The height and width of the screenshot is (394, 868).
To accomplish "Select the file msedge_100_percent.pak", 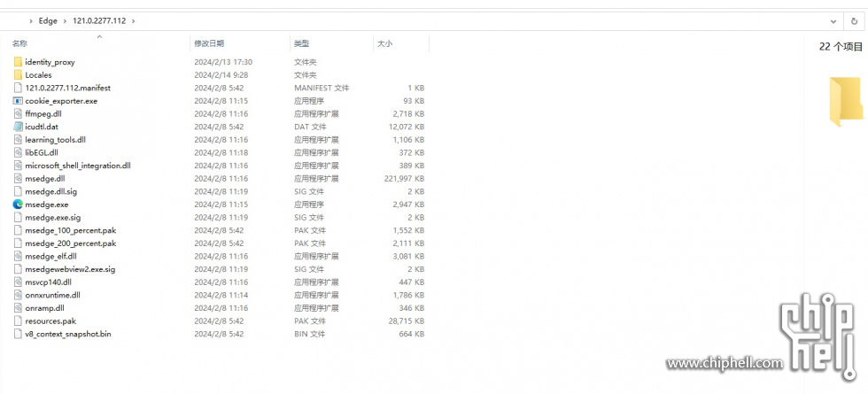I will click(x=70, y=230).
